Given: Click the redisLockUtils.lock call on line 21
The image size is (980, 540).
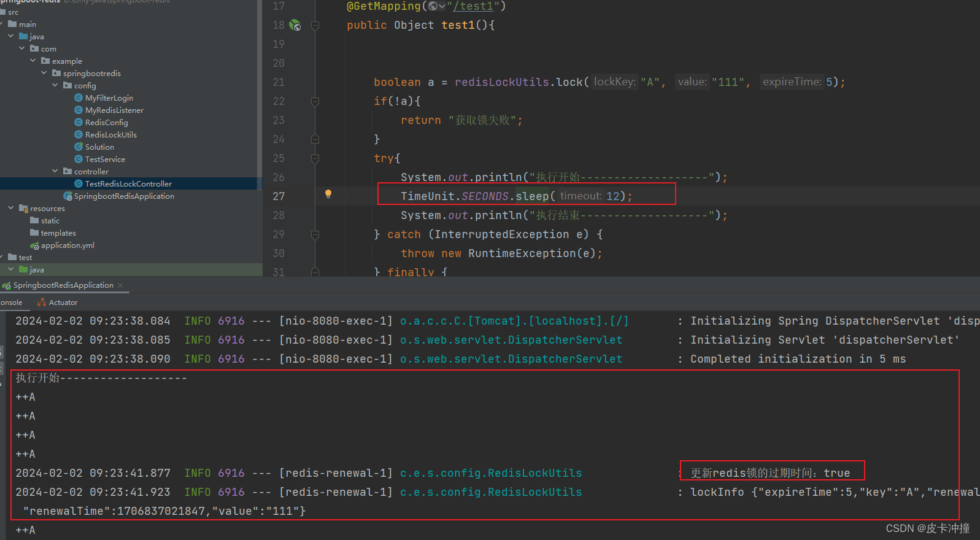Looking at the screenshot, I should [519, 82].
